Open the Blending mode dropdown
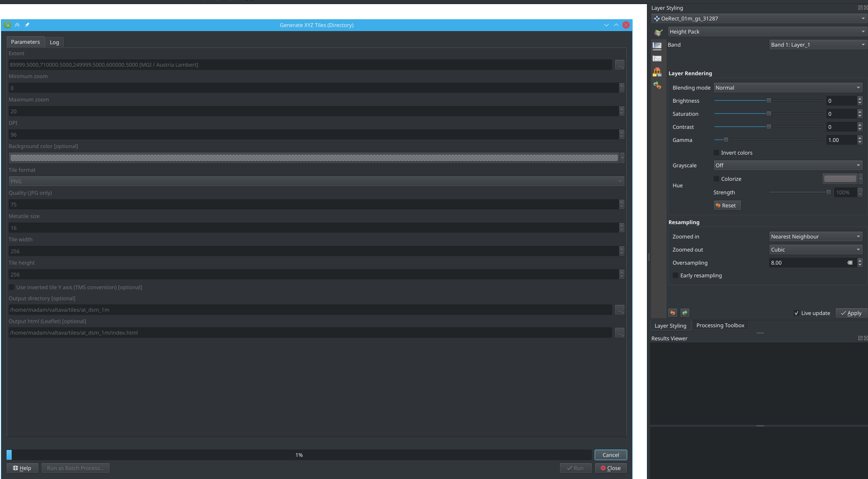868x479 pixels. click(x=788, y=88)
